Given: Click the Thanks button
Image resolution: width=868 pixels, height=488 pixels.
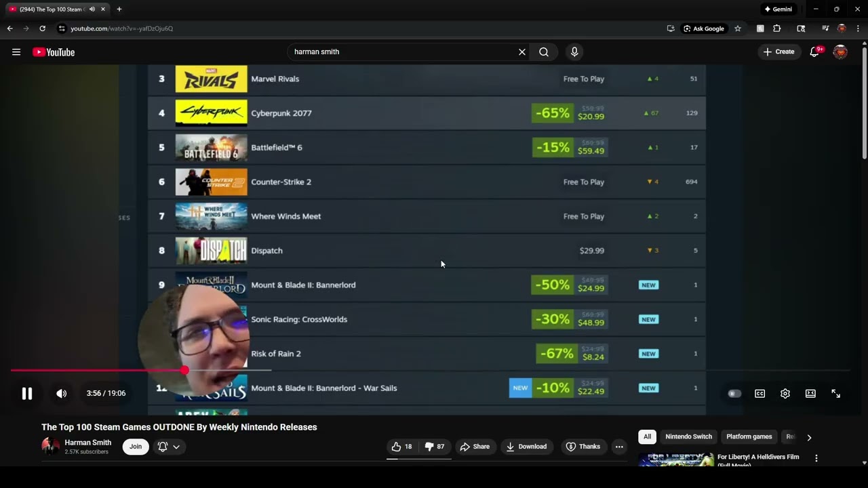Looking at the screenshot, I should tap(583, 447).
